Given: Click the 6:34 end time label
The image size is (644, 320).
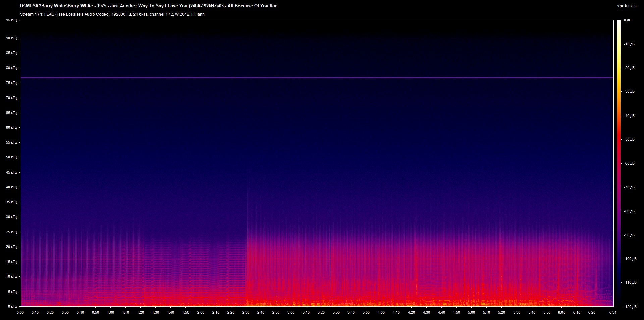Looking at the screenshot, I should point(613,312).
